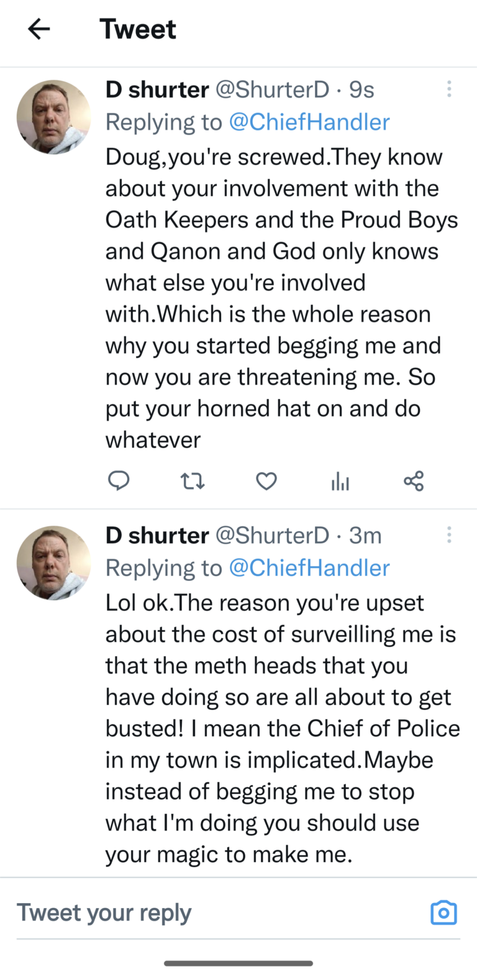The image size is (477, 980).
Task: Expand options via the three-dot menu at top tweet
Action: coord(449,89)
